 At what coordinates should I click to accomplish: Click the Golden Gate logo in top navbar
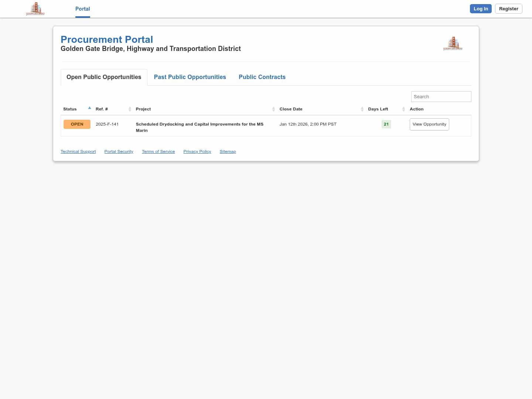[x=35, y=8]
